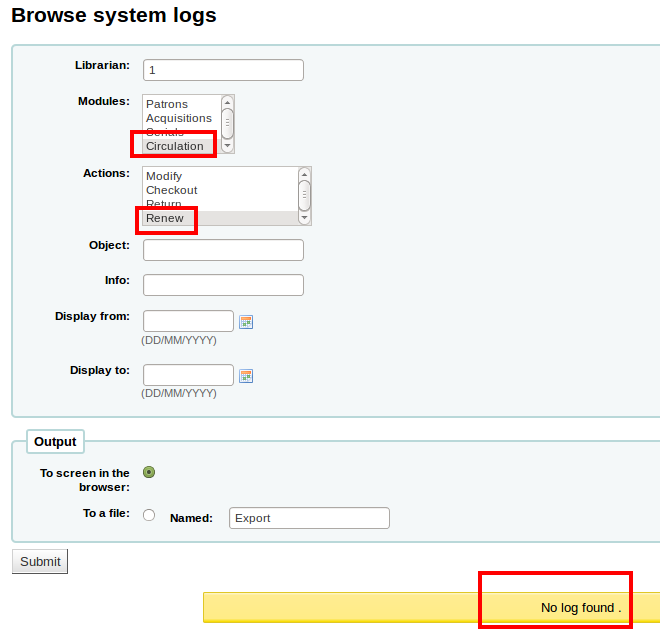Choose Patrons in the Modules list
This screenshot has width=660, height=633.
167,104
